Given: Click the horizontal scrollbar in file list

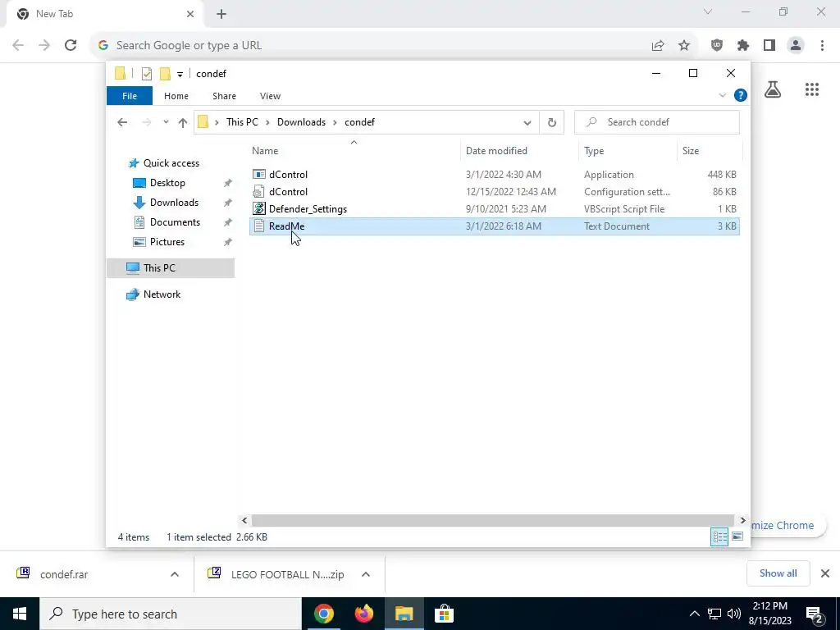Looking at the screenshot, I should click(x=492, y=520).
